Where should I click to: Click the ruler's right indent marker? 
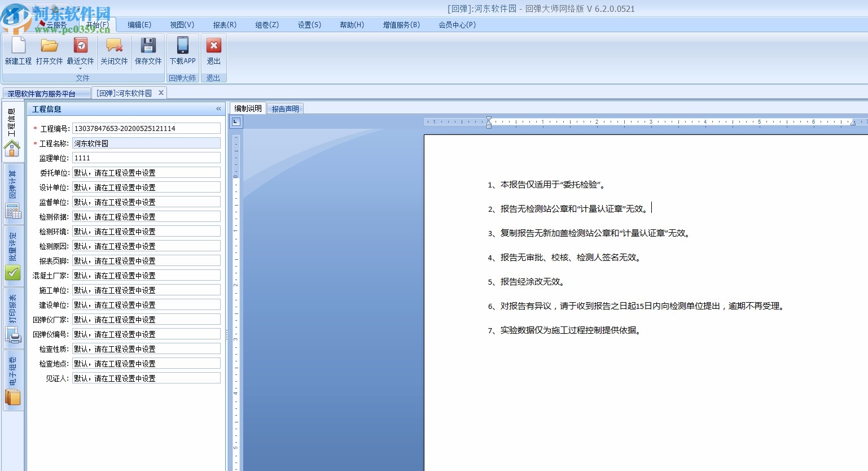(853, 123)
